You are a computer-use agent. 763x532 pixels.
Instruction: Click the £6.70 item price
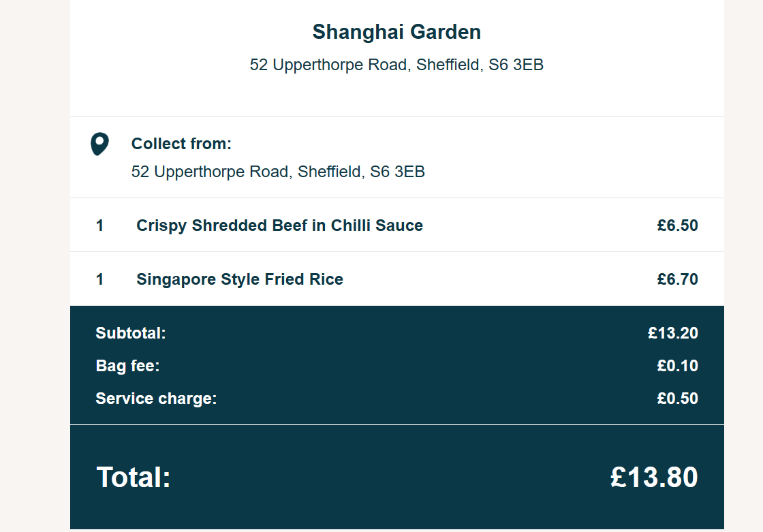(x=677, y=279)
